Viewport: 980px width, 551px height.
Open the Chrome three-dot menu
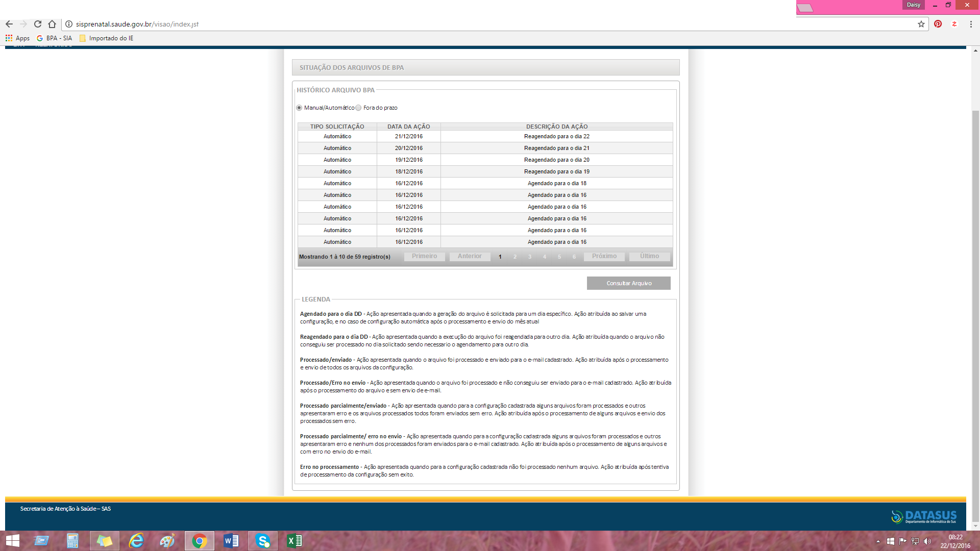coord(971,24)
